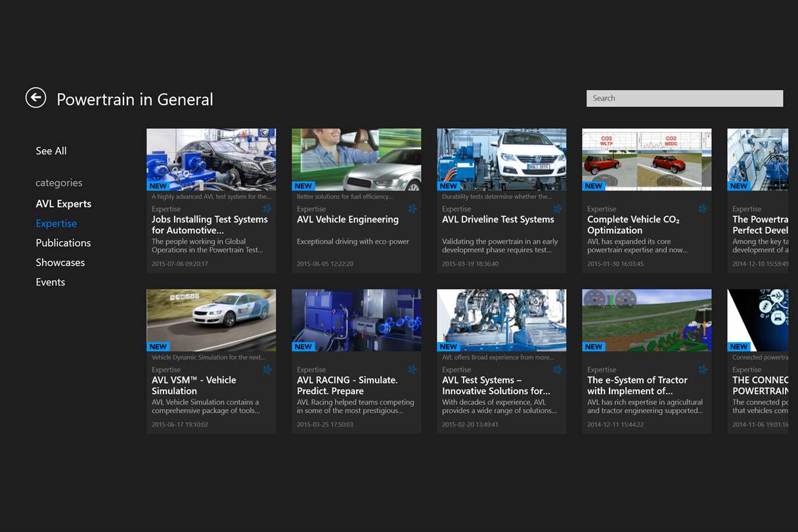This screenshot has width=798, height=532.
Task: Select the Expertise category
Action: pyautogui.click(x=56, y=223)
